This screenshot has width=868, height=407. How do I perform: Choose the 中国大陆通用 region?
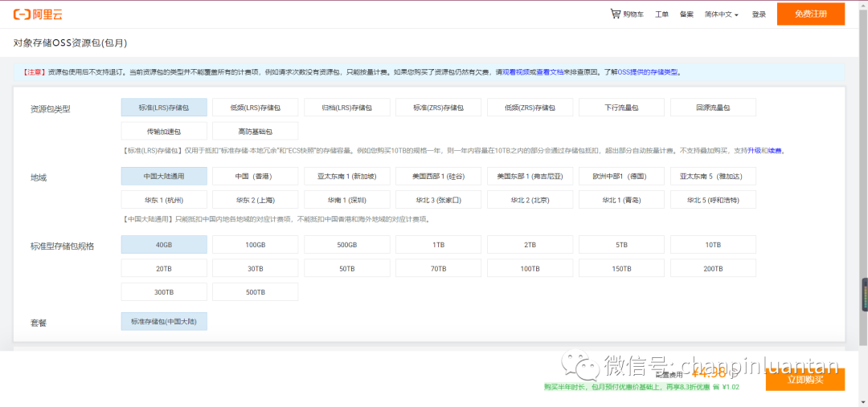click(x=164, y=177)
